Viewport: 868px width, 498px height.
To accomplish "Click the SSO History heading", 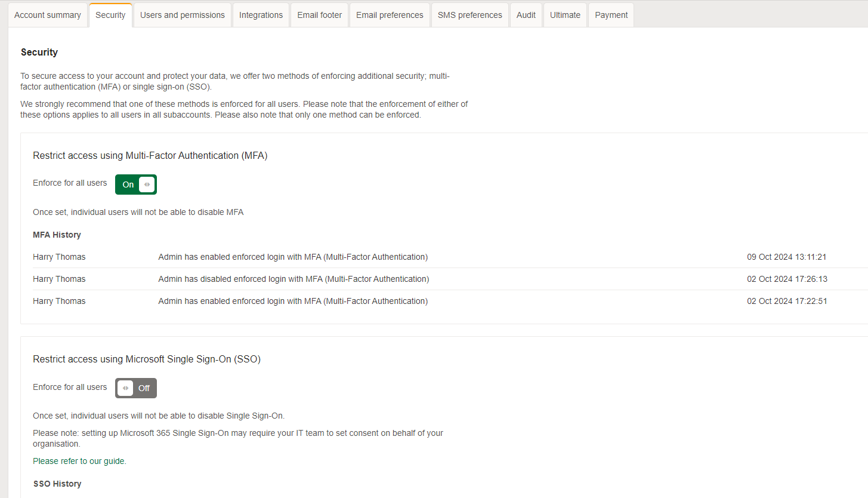I will point(57,484).
